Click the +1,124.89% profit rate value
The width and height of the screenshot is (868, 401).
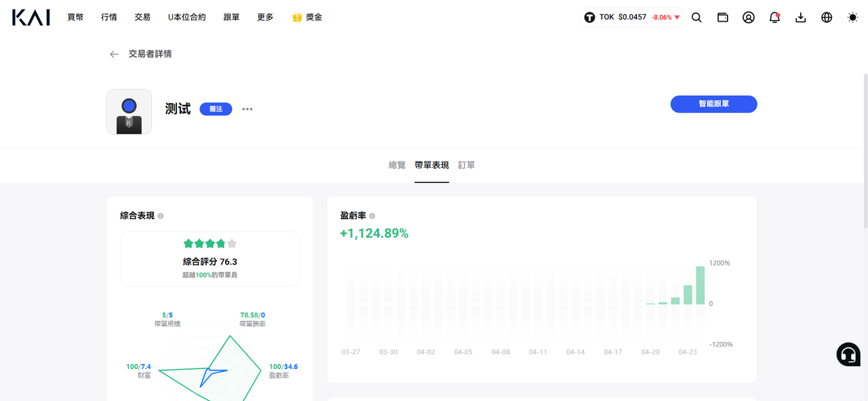tap(374, 233)
